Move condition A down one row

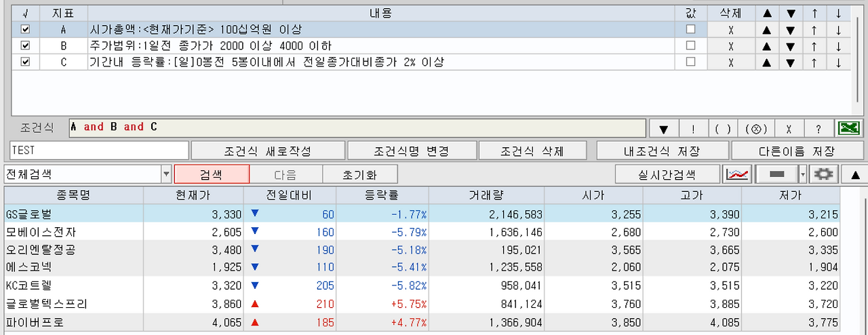[x=789, y=30]
